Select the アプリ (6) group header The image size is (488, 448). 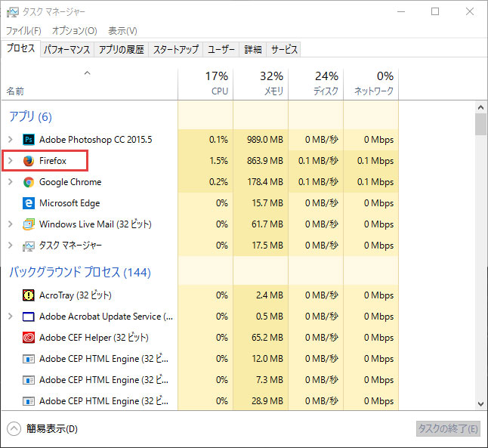(30, 116)
